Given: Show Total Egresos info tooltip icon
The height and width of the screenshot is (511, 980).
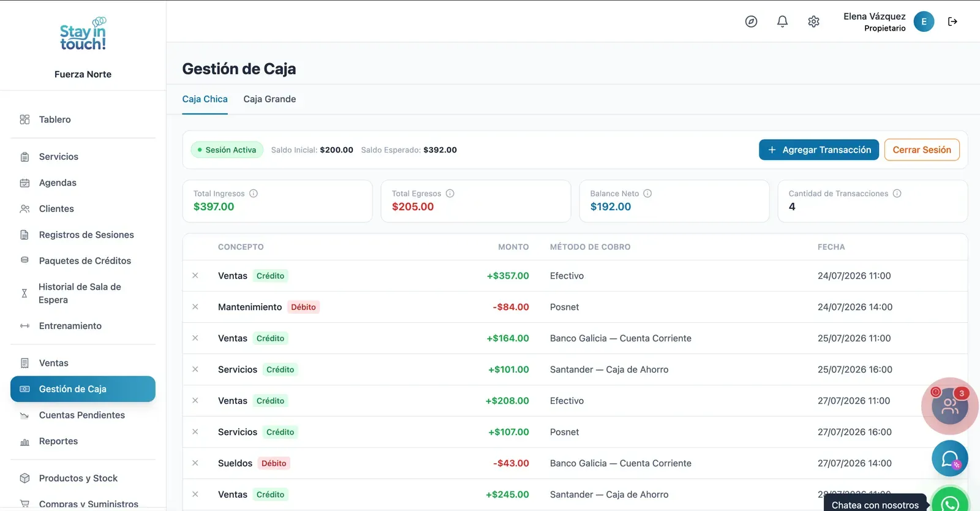Looking at the screenshot, I should coord(450,194).
